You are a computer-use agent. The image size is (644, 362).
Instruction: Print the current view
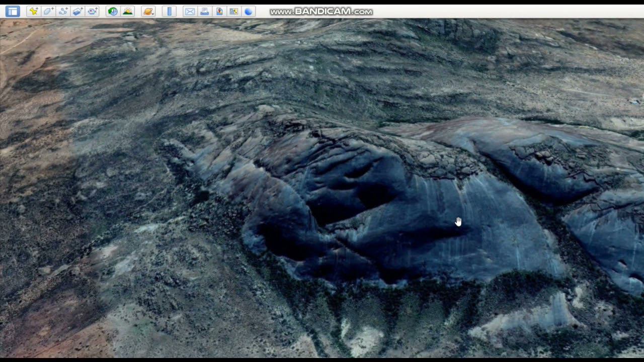tap(204, 11)
